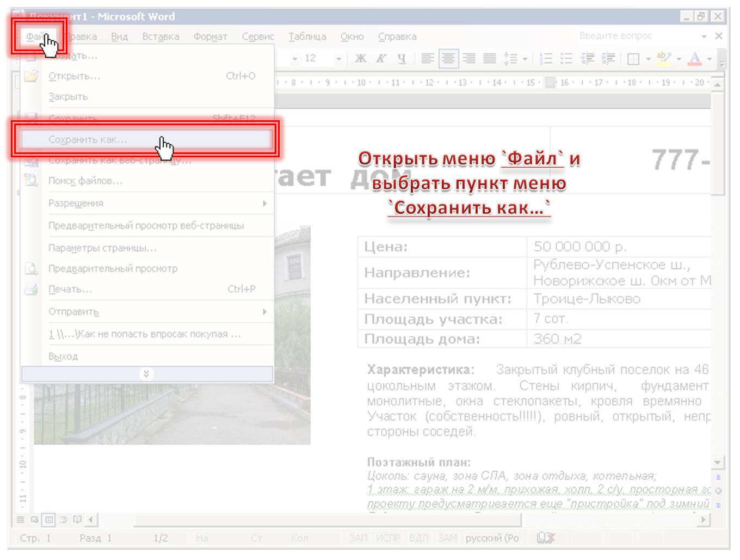Click horizontal scrollbar right arrow
The height and width of the screenshot is (560, 740).
point(704,520)
